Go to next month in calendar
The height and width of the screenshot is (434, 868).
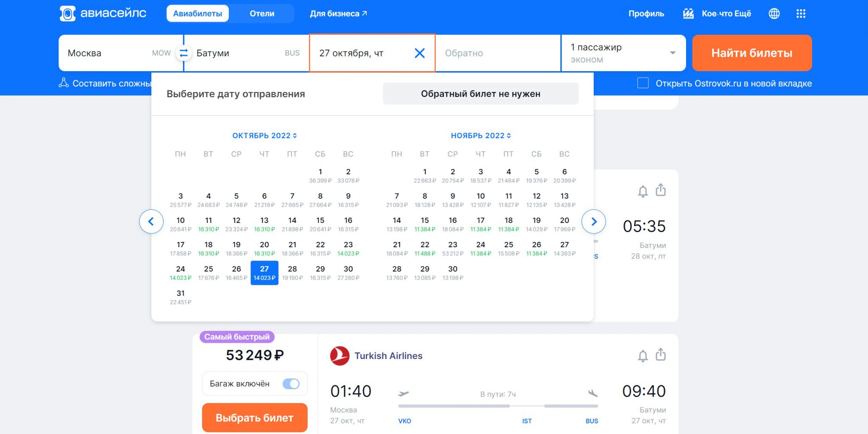(x=593, y=221)
